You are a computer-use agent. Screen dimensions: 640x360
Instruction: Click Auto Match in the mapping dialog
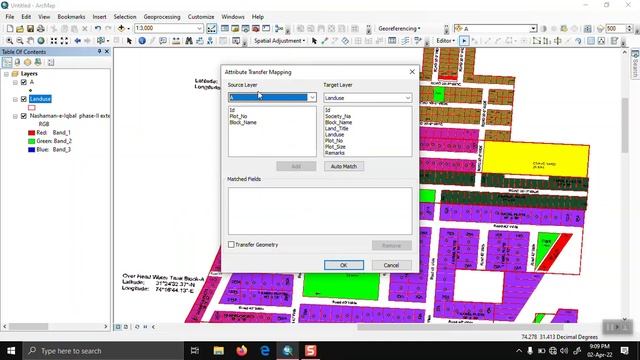[x=344, y=166]
